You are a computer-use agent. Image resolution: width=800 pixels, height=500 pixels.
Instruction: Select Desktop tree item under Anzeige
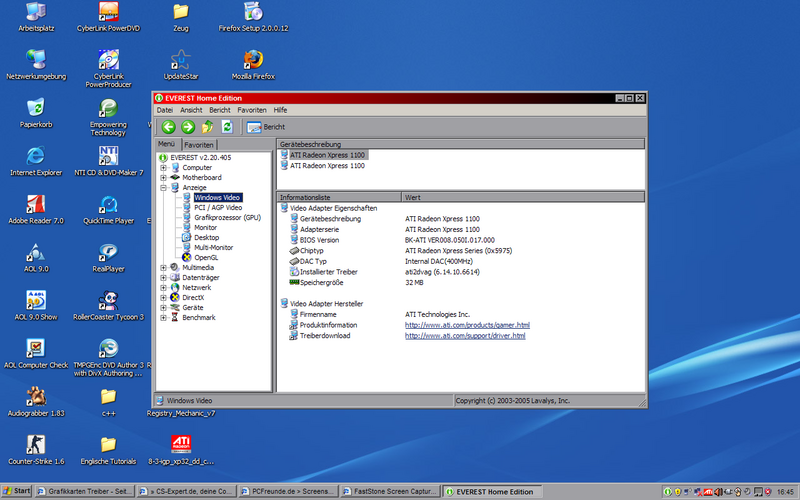pyautogui.click(x=206, y=238)
